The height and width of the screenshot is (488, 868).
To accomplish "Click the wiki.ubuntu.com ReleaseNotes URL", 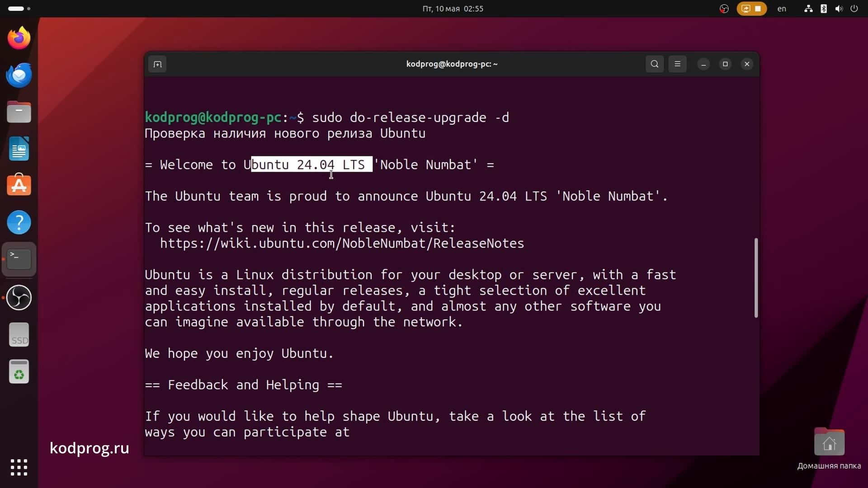I will tap(342, 244).
